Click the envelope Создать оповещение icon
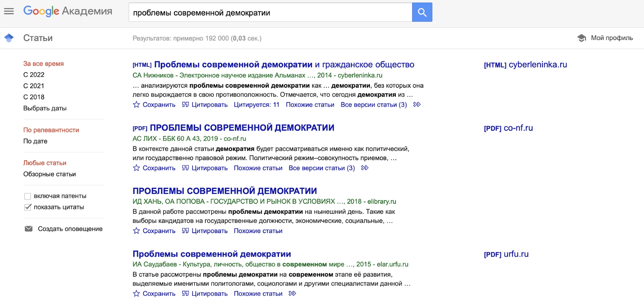 [x=29, y=229]
